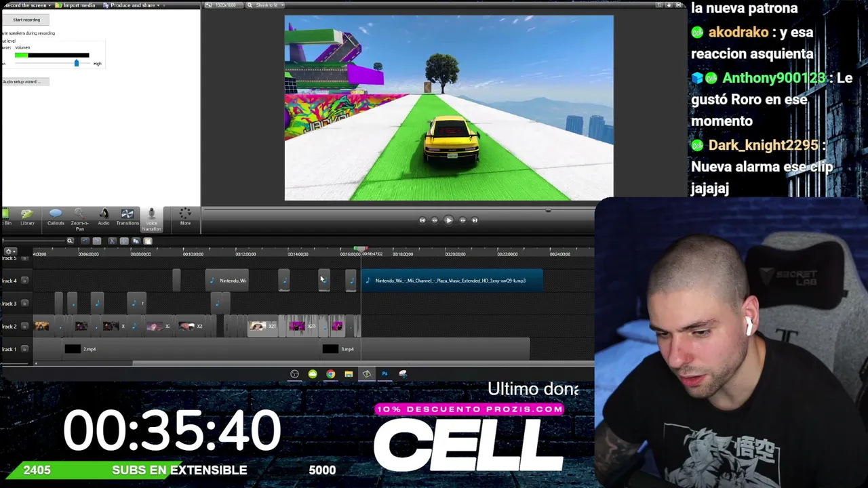Click the Redo button in timeline toolbar
The height and width of the screenshot is (488, 868).
point(97,241)
